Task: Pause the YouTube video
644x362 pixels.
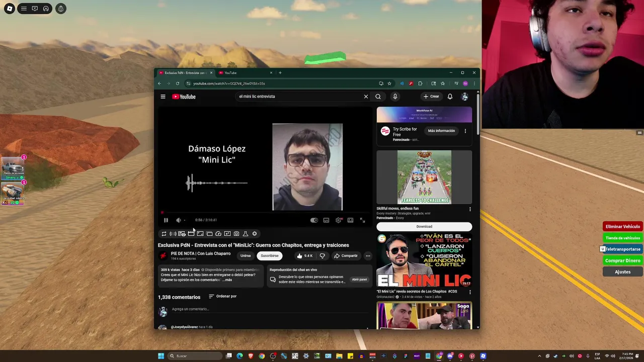Action: tap(166, 220)
